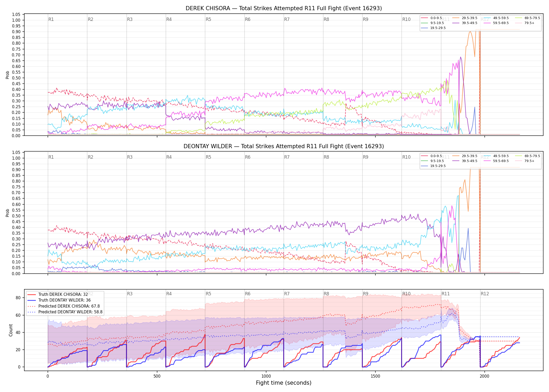Select 'Predicted DEREK CHISORA: 67.8' legend entry
This screenshot has height=392, width=549.
coord(64,306)
